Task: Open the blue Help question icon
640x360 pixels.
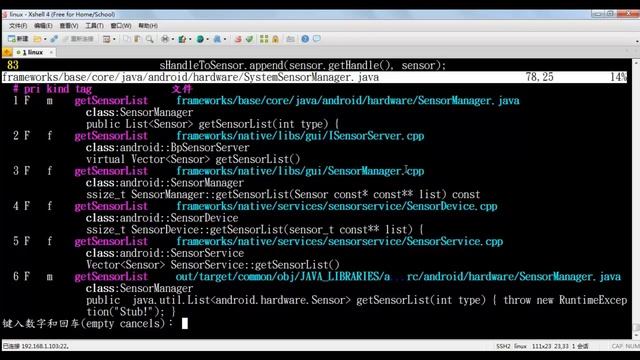Action: (x=305, y=39)
